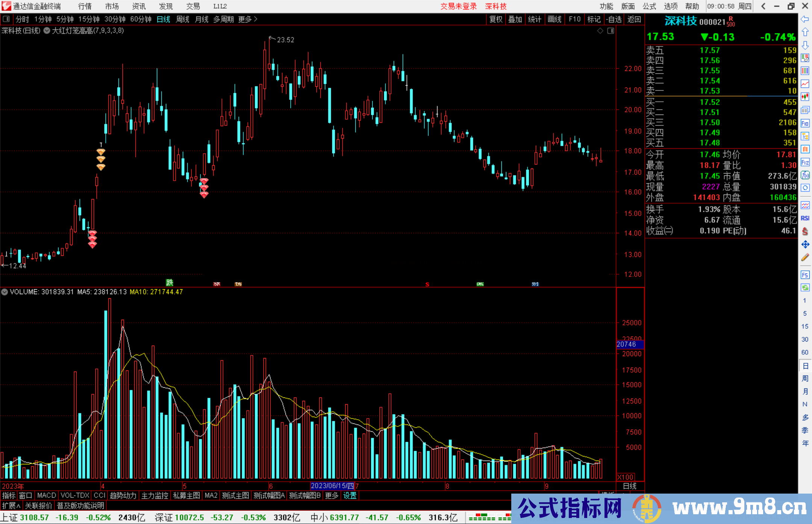Open the RSI indicator from the sidebar

[x=805, y=218]
